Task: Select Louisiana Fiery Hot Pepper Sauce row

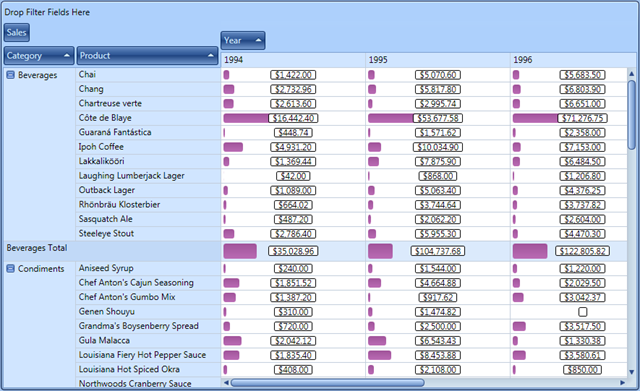Action: pyautogui.click(x=148, y=355)
